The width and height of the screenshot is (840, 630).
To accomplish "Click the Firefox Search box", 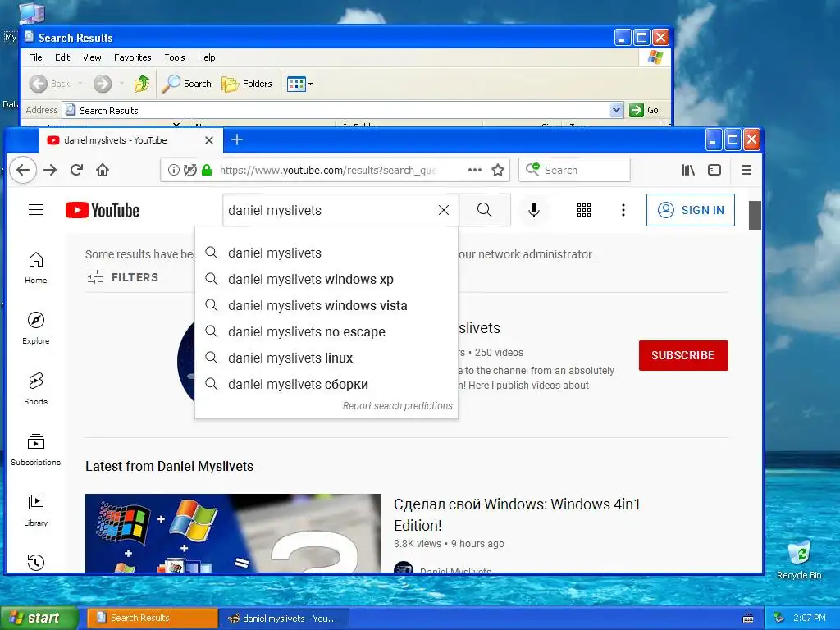I will (x=573, y=170).
